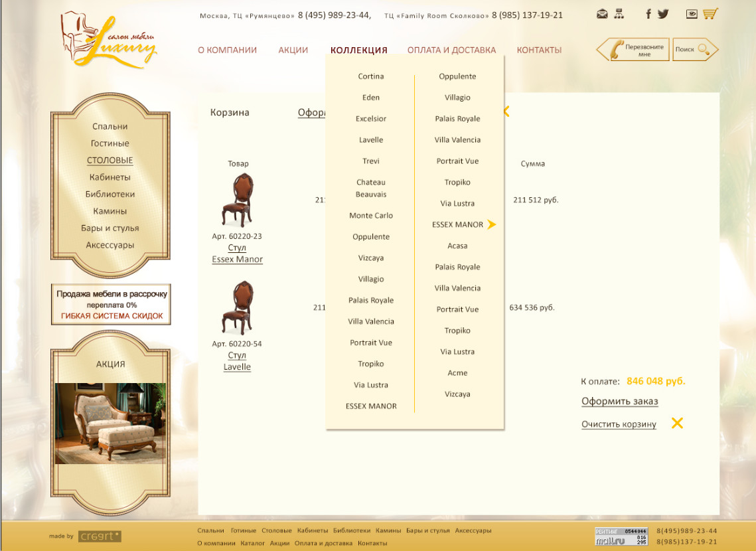Open ОПЛАТА И ДОСТАВКА in top navigation

pos(451,50)
